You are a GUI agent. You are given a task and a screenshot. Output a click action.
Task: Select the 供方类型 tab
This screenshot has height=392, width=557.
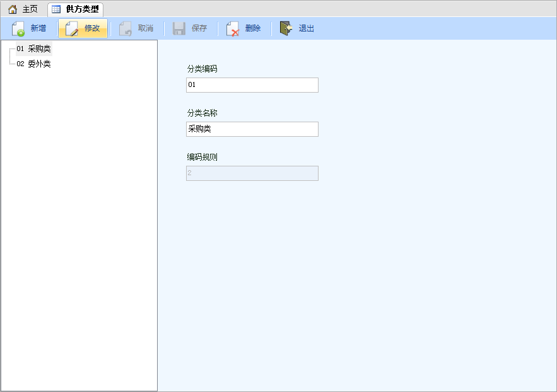(x=75, y=9)
